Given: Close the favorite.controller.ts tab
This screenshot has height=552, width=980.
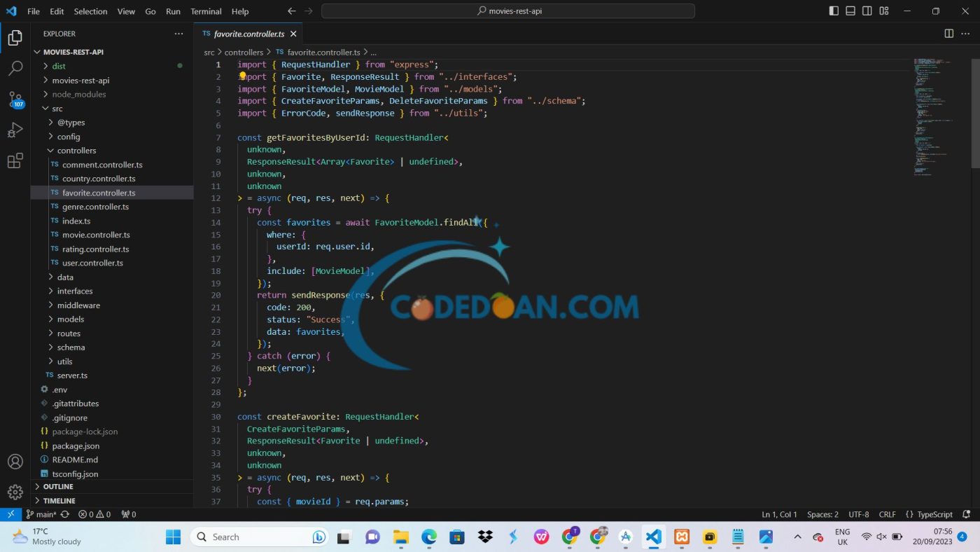Looking at the screenshot, I should [293, 34].
